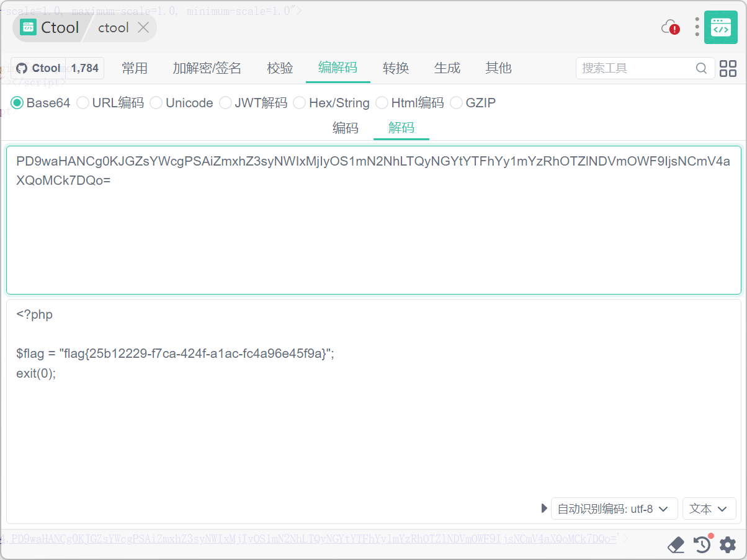Image resolution: width=747 pixels, height=560 pixels.
Task: Open the 加解密/签名 category tab
Action: coord(207,68)
